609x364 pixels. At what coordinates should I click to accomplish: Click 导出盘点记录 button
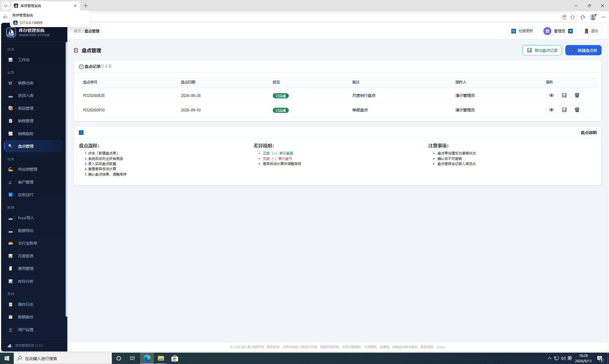pyautogui.click(x=542, y=50)
